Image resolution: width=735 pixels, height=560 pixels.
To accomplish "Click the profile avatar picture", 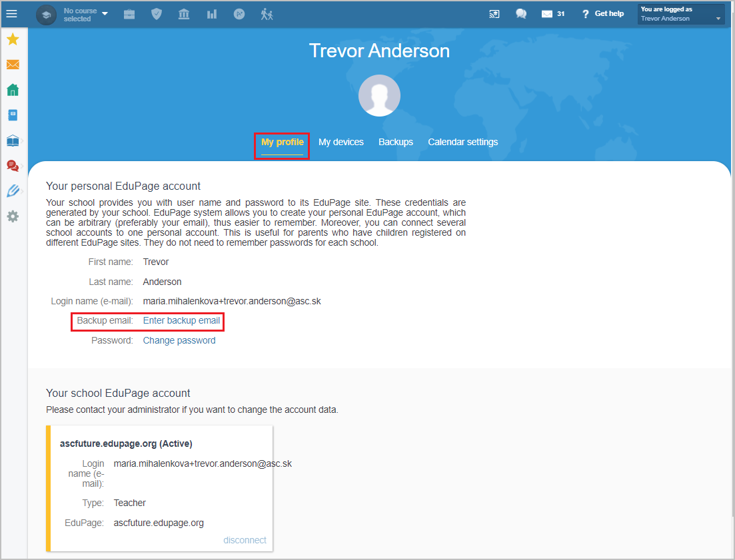I will (x=379, y=95).
